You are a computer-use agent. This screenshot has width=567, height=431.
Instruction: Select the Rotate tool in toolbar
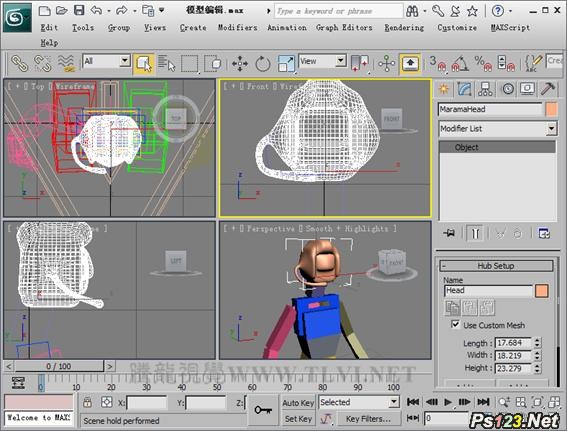coord(263,64)
